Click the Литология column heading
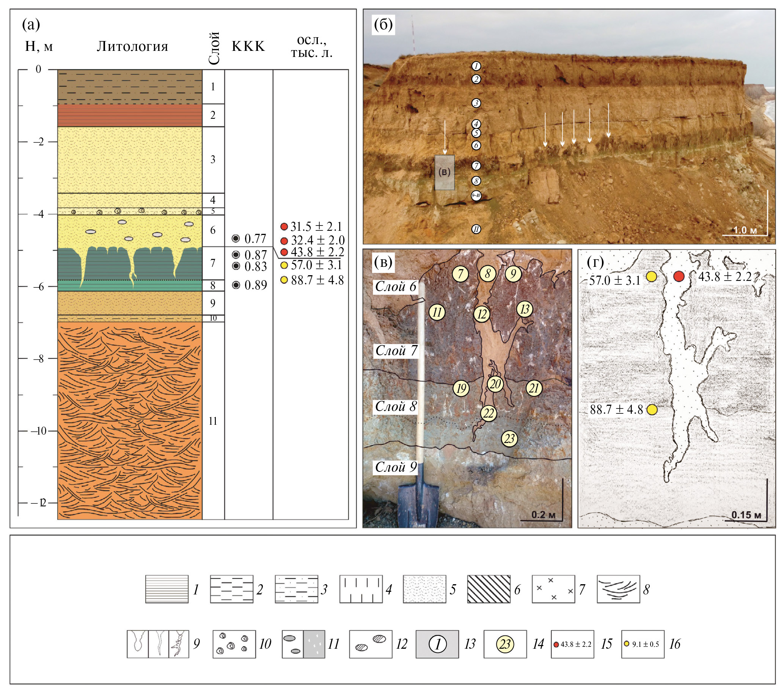Viewport: 784px width, 692px height. 132,46
